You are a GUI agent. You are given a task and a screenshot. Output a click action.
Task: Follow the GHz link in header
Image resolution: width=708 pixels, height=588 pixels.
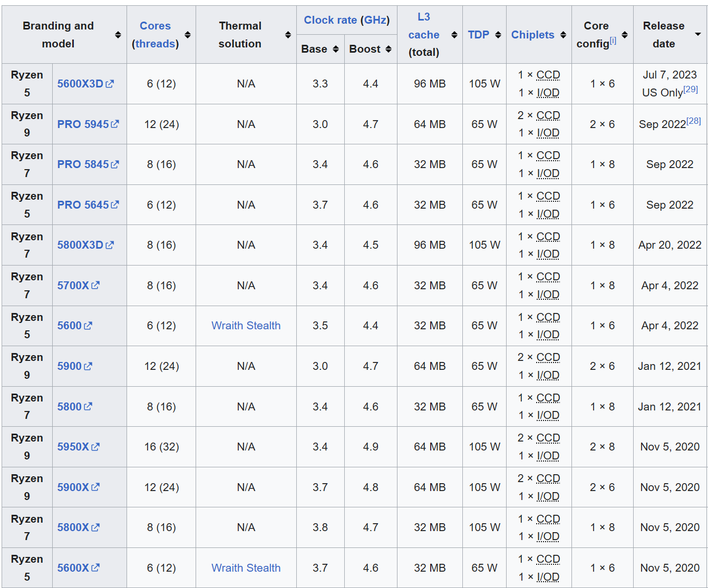375,20
